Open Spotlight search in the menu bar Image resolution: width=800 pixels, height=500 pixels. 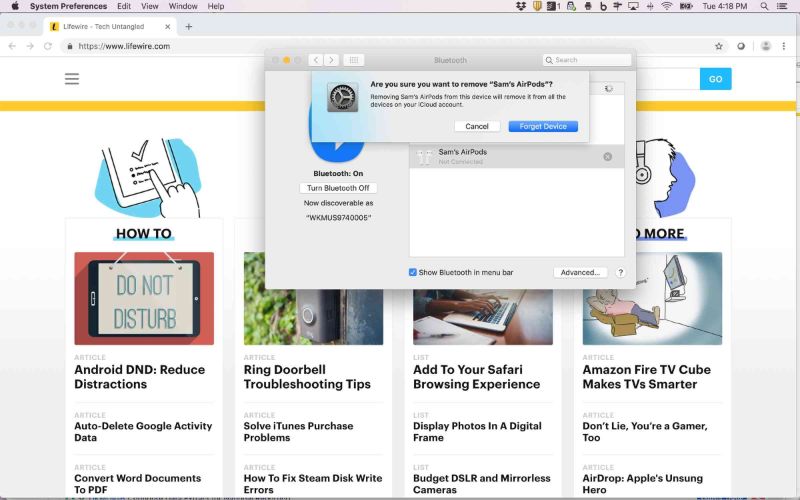pyautogui.click(x=766, y=6)
